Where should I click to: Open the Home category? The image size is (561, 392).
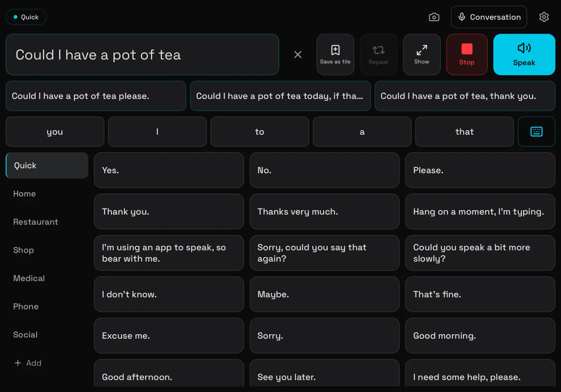[47, 194]
